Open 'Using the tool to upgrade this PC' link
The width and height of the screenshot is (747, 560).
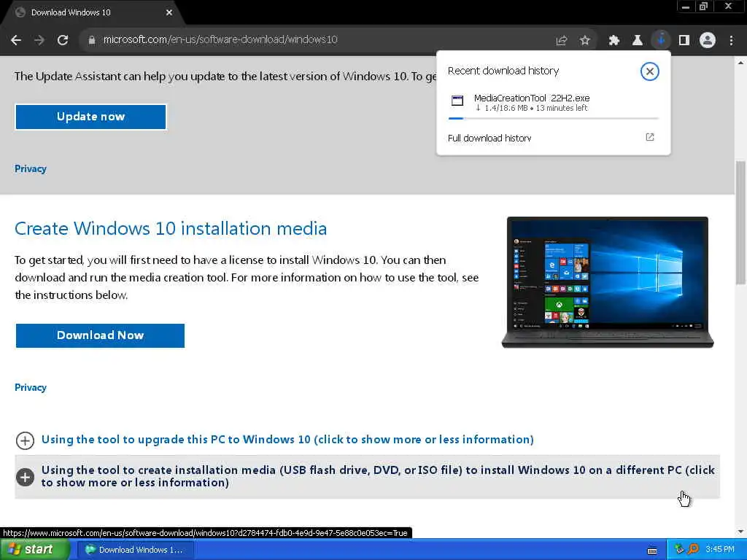[x=287, y=439]
